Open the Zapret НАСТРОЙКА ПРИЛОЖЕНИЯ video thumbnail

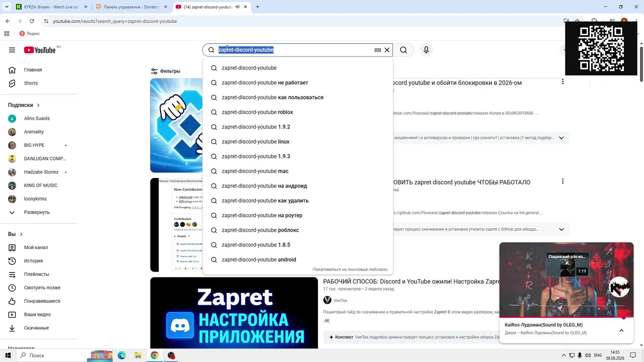pos(234,313)
